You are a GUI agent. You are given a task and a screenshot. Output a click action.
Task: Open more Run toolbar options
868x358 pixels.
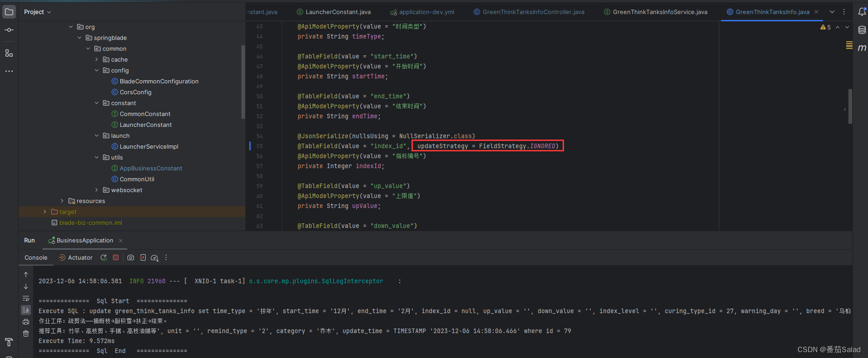[166, 257]
